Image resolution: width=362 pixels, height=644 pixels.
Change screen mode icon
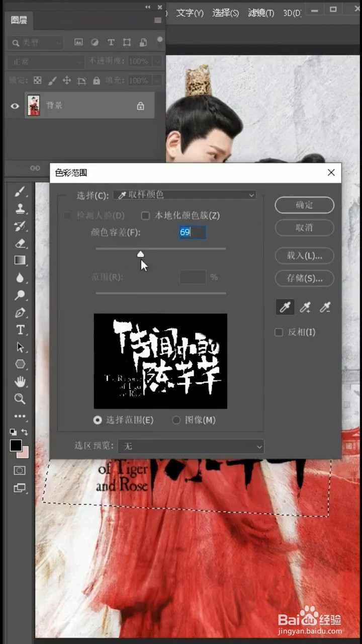pyautogui.click(x=20, y=488)
